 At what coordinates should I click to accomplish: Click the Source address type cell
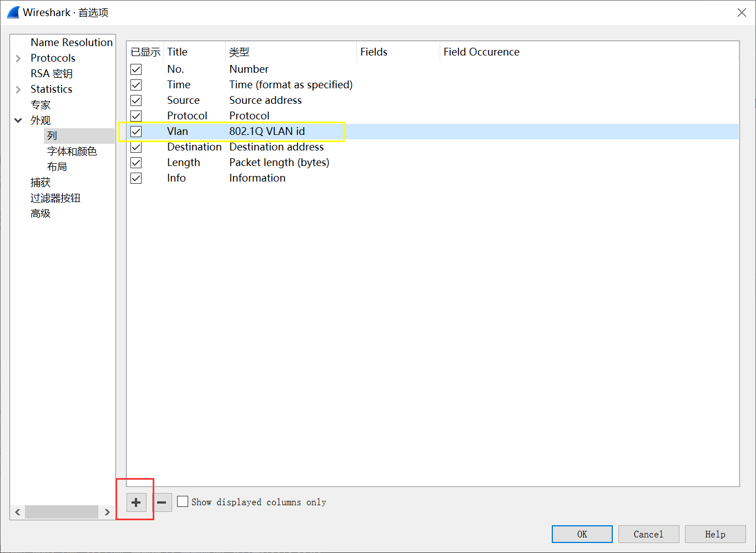(x=265, y=100)
